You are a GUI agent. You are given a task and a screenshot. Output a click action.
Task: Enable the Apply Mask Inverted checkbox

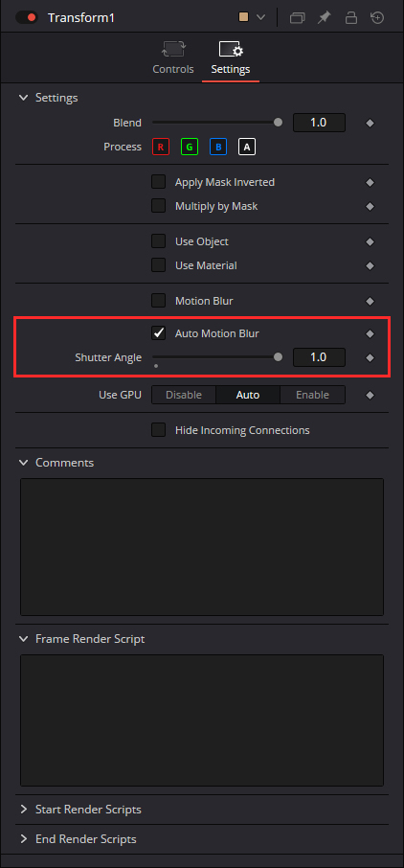pos(159,182)
